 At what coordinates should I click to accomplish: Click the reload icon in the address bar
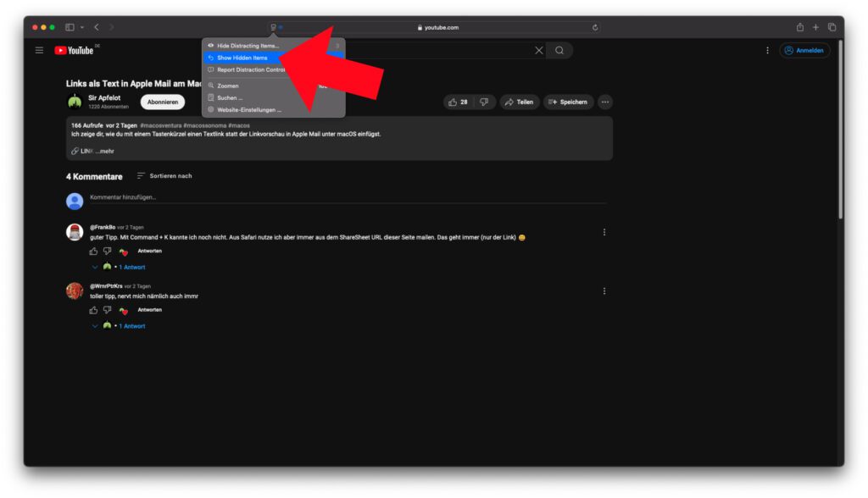point(596,26)
